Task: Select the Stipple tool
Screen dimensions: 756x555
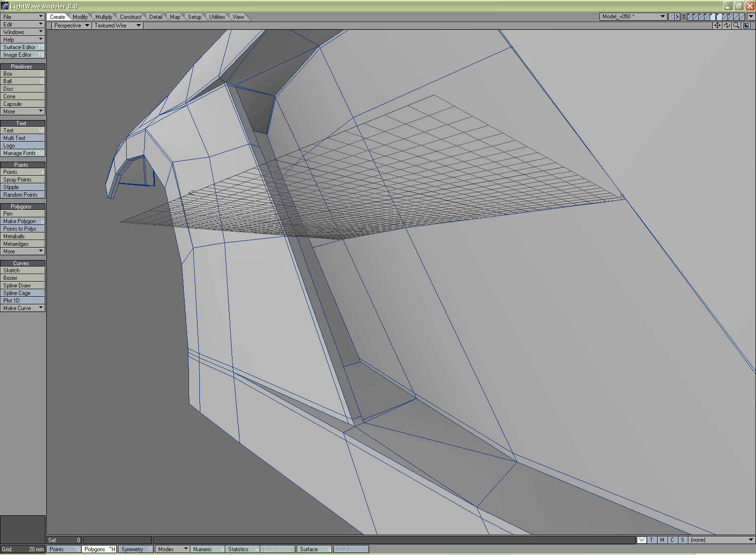Action: click(23, 187)
